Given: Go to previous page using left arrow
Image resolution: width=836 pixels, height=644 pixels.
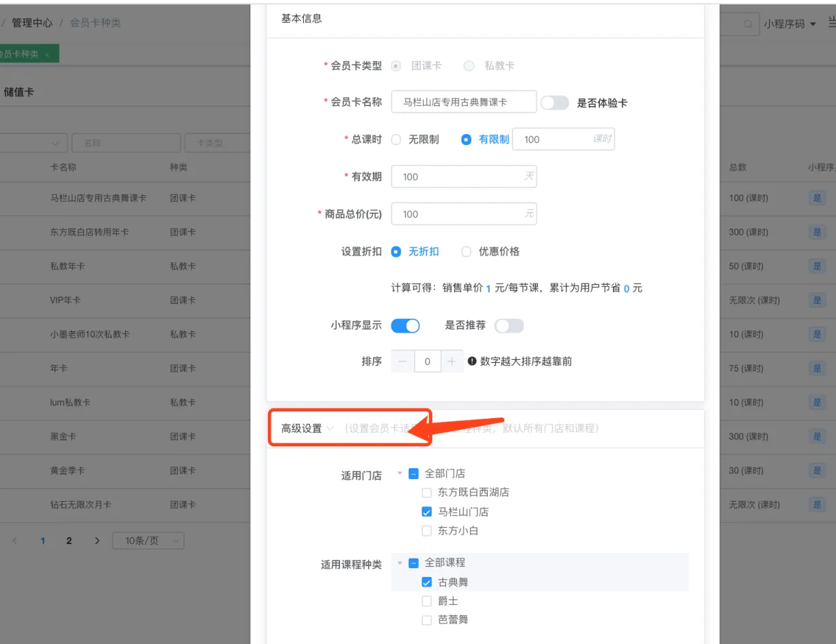Looking at the screenshot, I should click(x=16, y=541).
